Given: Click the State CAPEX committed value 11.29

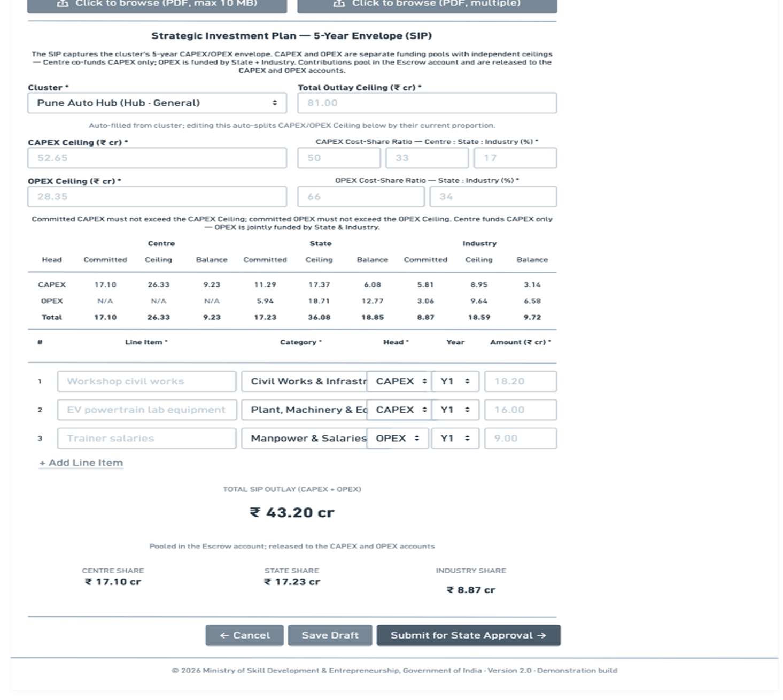Looking at the screenshot, I should pyautogui.click(x=265, y=284).
